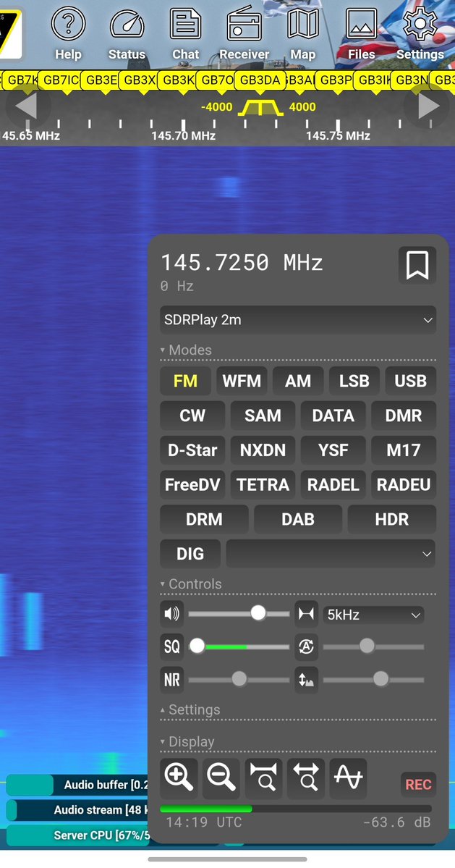
Task: Select TETRA mode
Action: pos(263,484)
